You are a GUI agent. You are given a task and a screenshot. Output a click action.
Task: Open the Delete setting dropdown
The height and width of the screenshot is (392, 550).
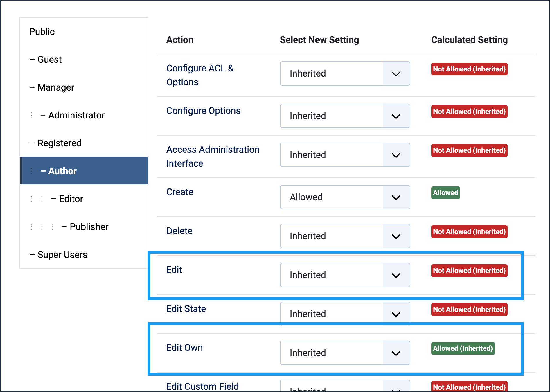point(345,236)
